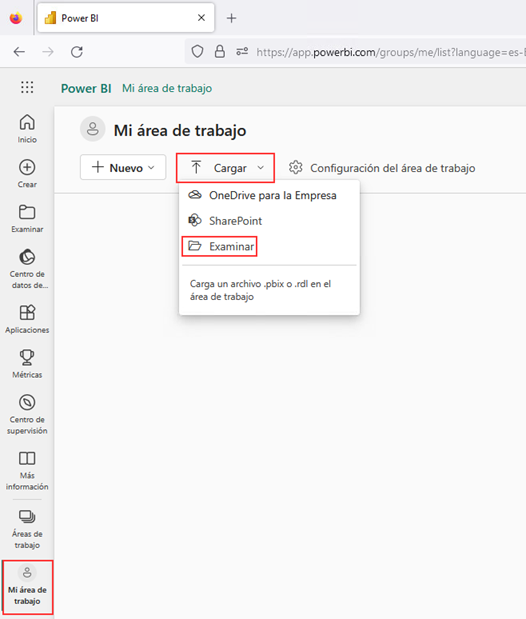
Task: Open Configuración del área de trabajo
Action: tap(381, 168)
